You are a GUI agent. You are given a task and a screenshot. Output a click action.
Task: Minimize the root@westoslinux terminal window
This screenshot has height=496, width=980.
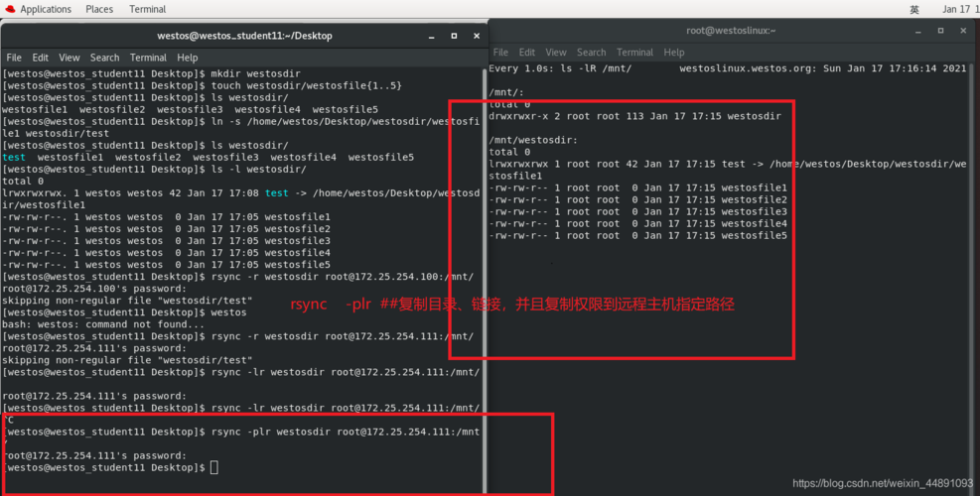click(x=918, y=31)
